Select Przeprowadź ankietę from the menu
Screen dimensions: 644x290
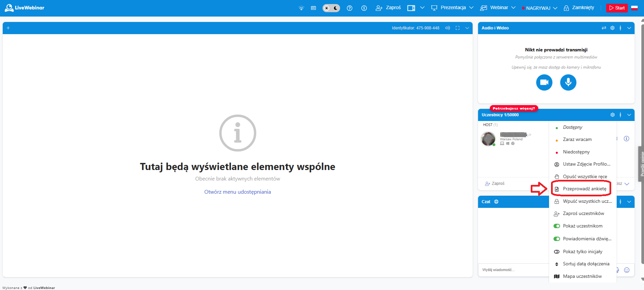tap(584, 189)
